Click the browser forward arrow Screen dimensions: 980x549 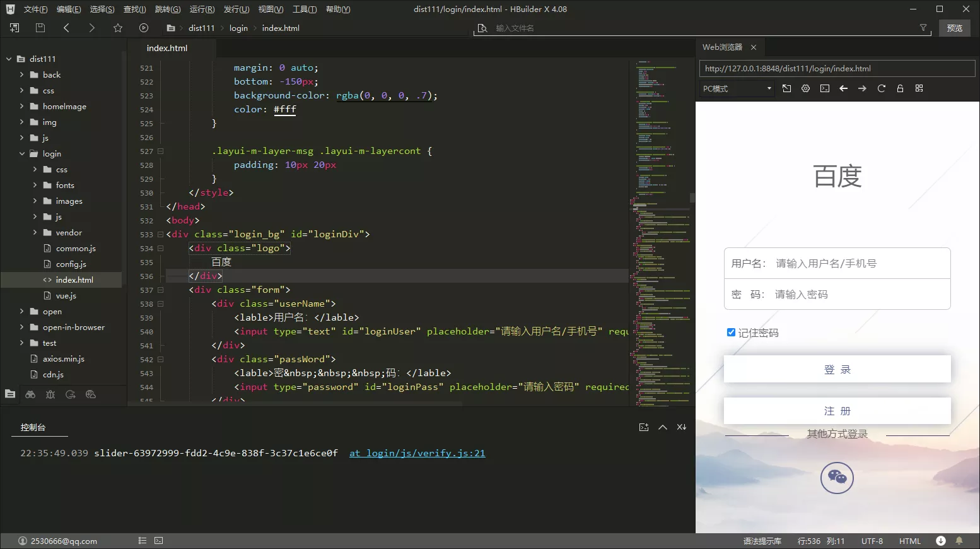[x=863, y=88]
